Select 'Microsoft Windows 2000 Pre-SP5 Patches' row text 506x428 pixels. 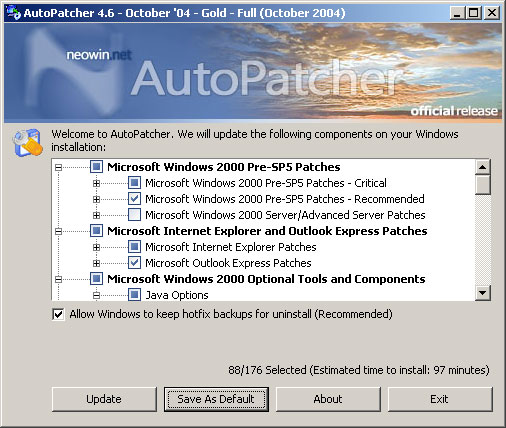(x=224, y=167)
